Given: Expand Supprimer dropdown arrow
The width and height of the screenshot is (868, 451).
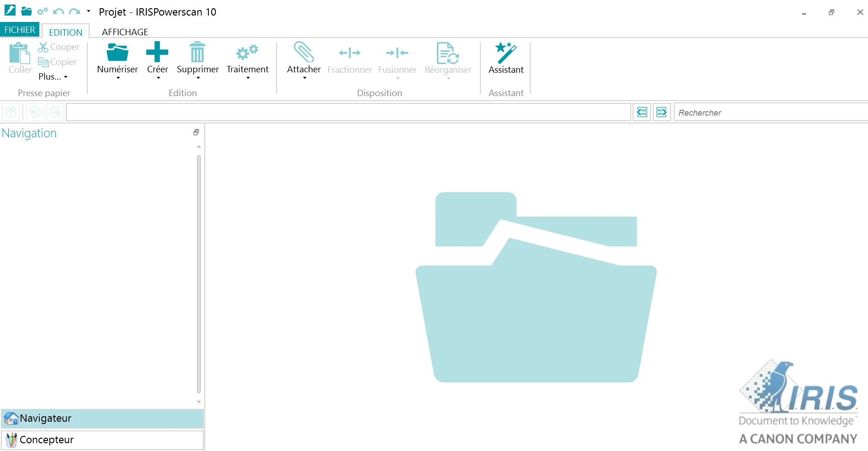Looking at the screenshot, I should (x=198, y=78).
